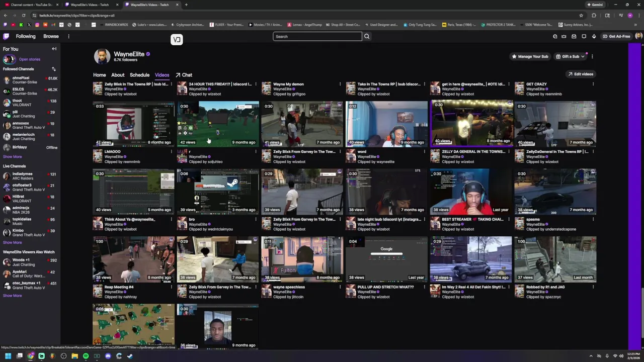The width and height of the screenshot is (644, 362).
Task: Select the Videos channel tab
Action: point(162,75)
